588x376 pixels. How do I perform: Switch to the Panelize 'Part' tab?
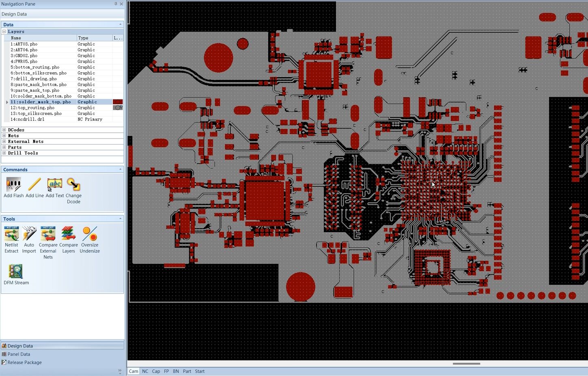pos(187,371)
